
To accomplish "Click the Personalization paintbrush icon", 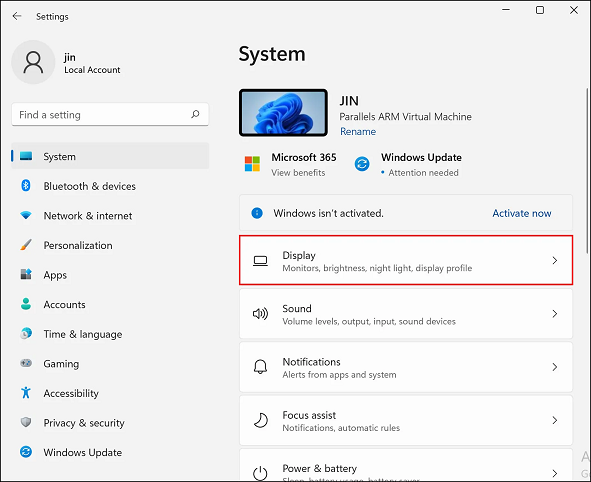I will [26, 245].
